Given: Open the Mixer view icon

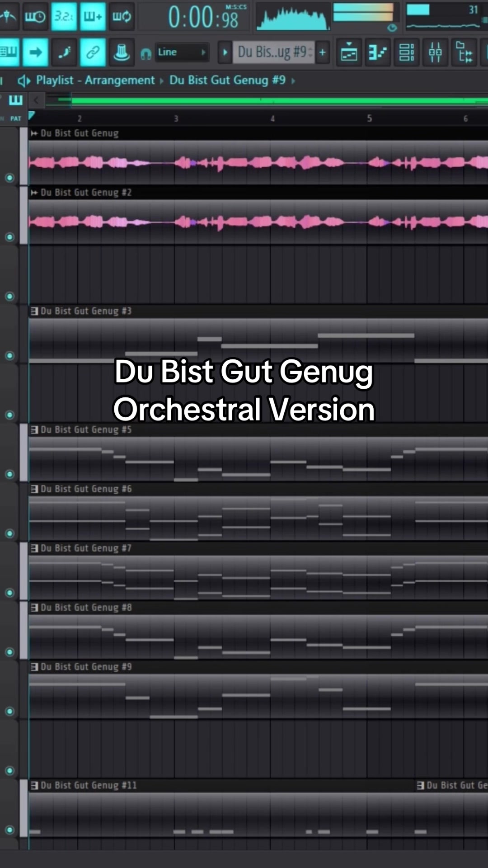Looking at the screenshot, I should click(x=435, y=52).
